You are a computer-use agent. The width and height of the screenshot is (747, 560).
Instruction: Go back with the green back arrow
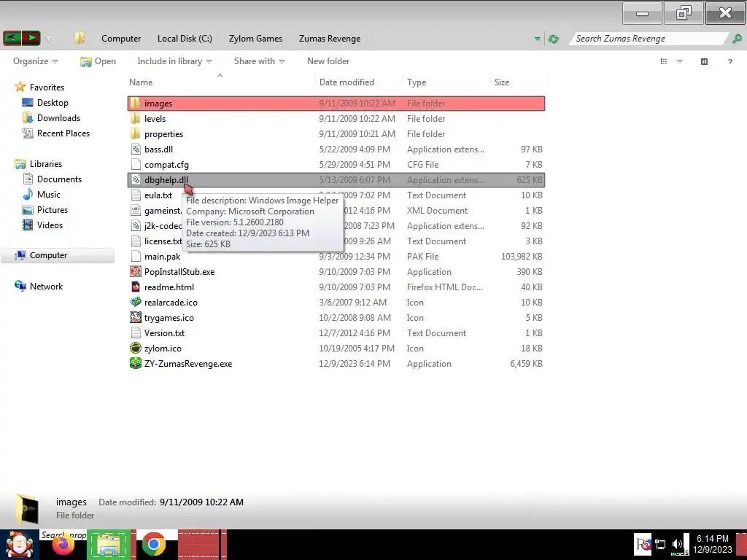point(12,38)
